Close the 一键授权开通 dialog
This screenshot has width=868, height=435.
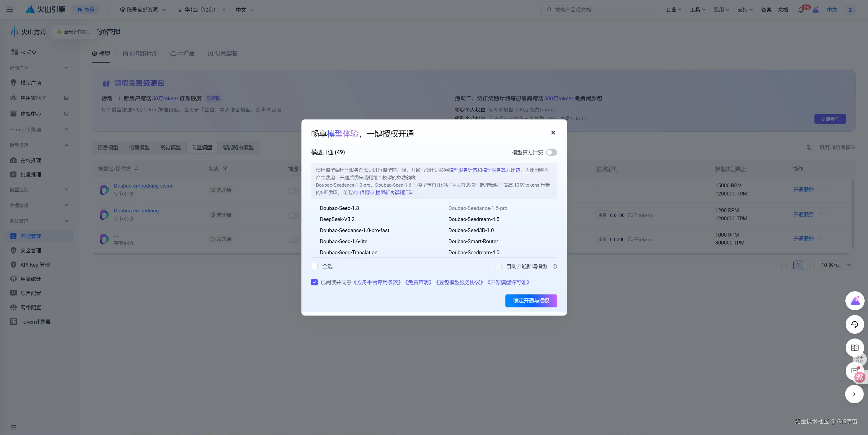[x=553, y=133]
